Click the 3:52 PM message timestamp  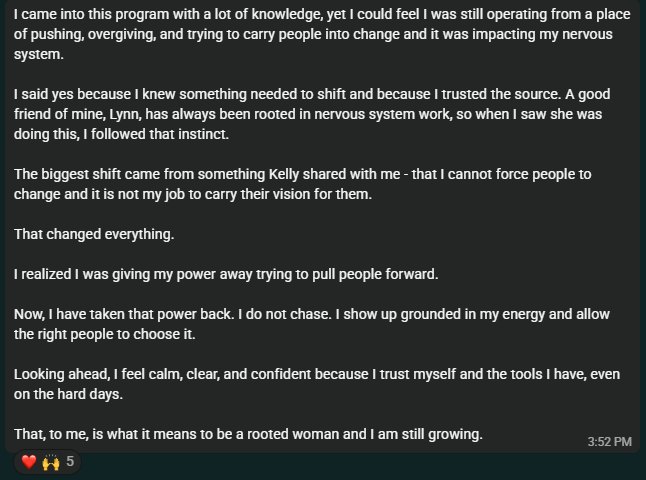(x=609, y=441)
